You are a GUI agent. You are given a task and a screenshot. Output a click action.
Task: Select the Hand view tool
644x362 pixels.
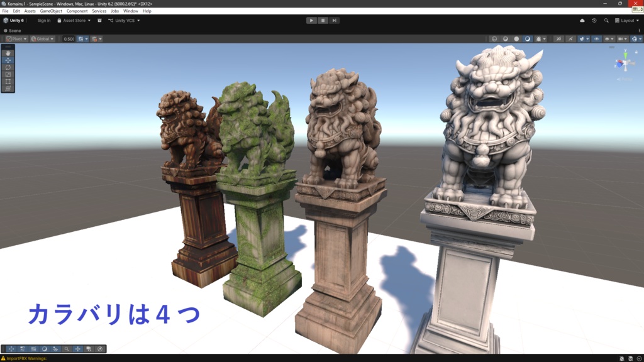click(8, 53)
